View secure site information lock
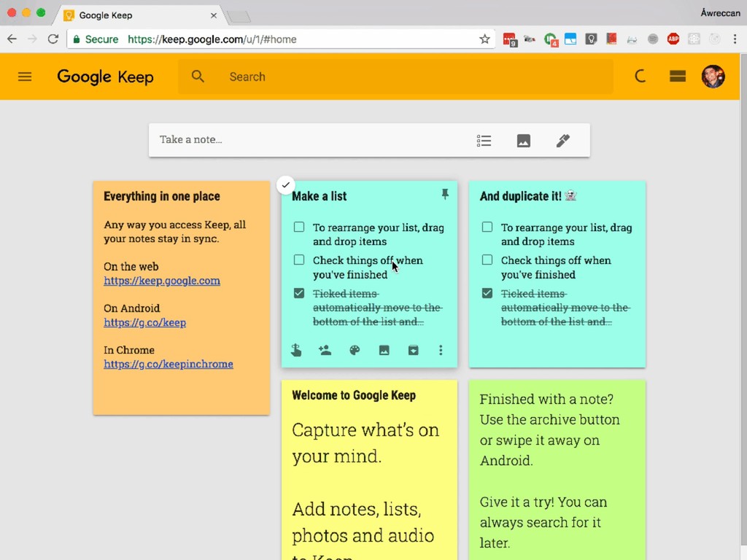Image resolution: width=747 pixels, height=560 pixels. (x=76, y=39)
